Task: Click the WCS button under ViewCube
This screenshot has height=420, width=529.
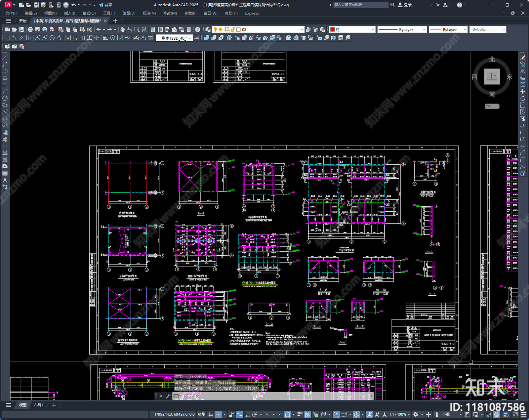Action: coord(492,106)
